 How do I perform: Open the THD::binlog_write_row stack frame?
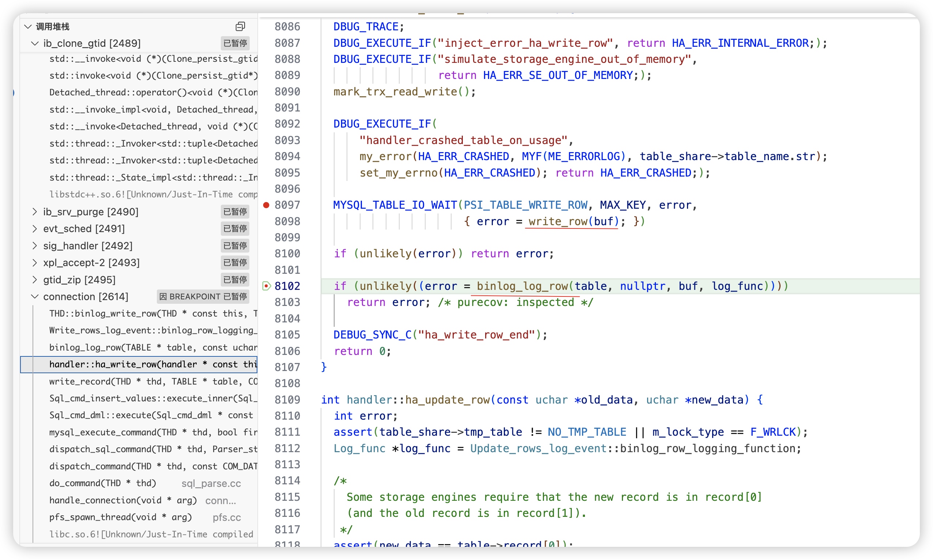pos(151,314)
